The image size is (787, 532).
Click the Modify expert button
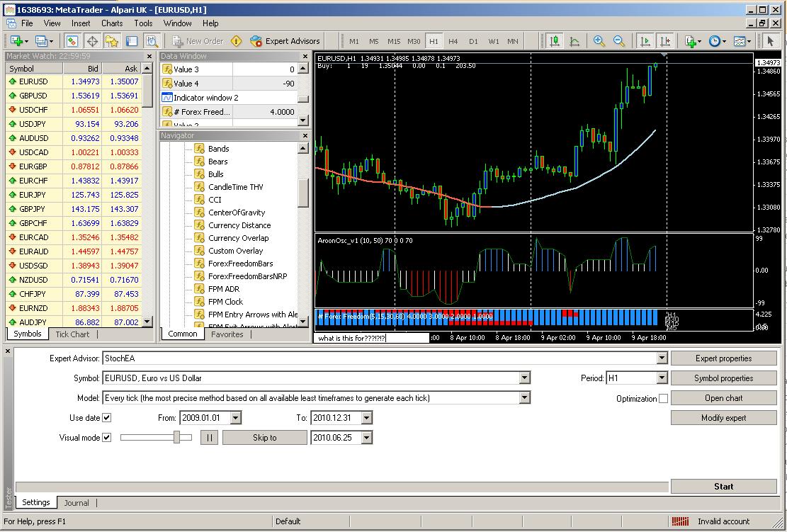pos(724,417)
